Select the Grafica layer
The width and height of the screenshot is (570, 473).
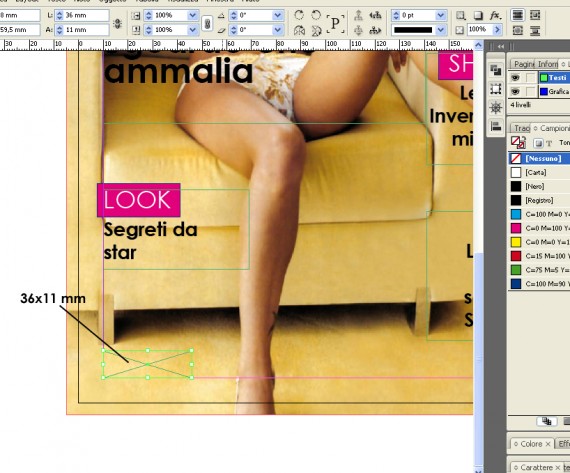click(554, 92)
